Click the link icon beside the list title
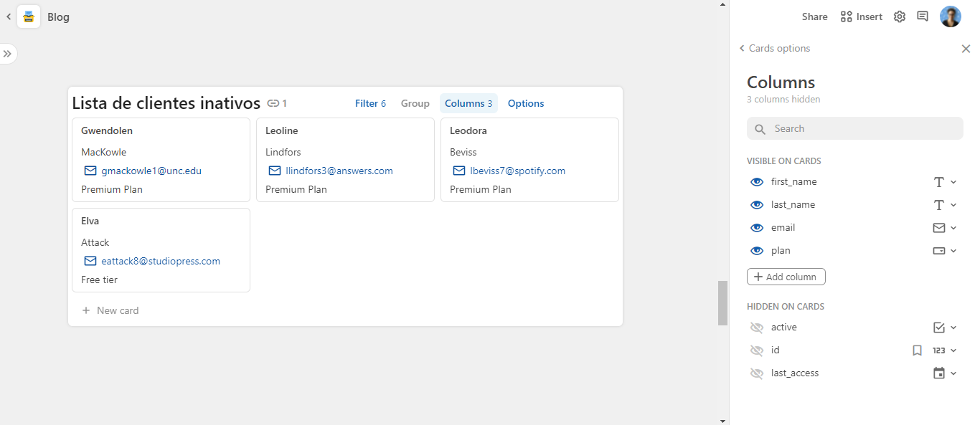980x425 pixels. coord(273,103)
